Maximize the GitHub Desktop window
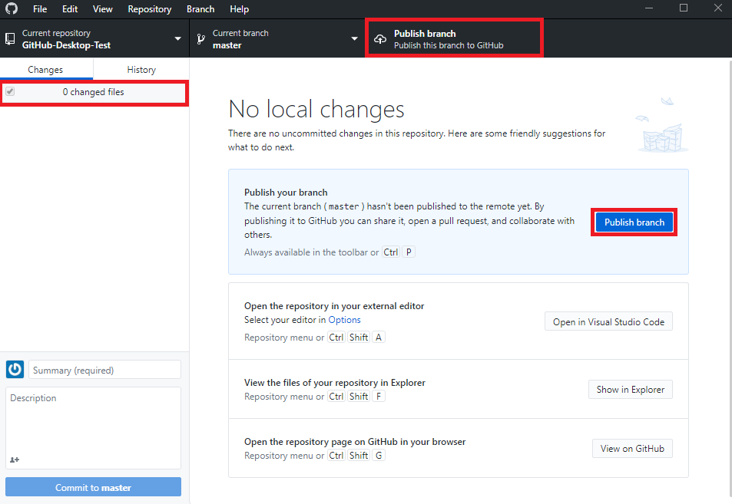732x504 pixels. click(683, 8)
